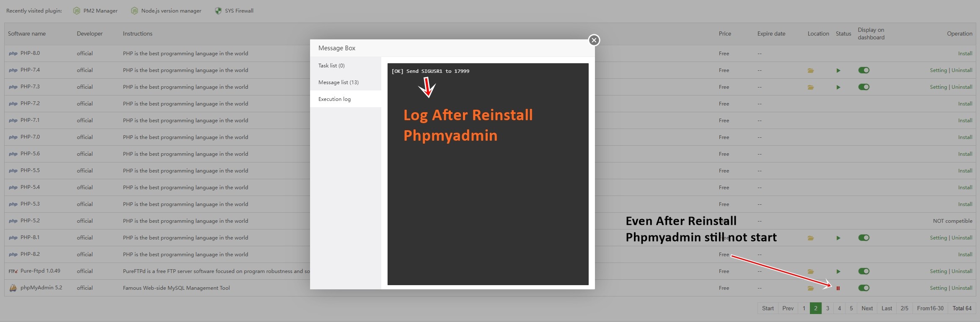This screenshot has height=322, width=980.
Task: Go to the Start page of pagination
Action: click(x=768, y=308)
